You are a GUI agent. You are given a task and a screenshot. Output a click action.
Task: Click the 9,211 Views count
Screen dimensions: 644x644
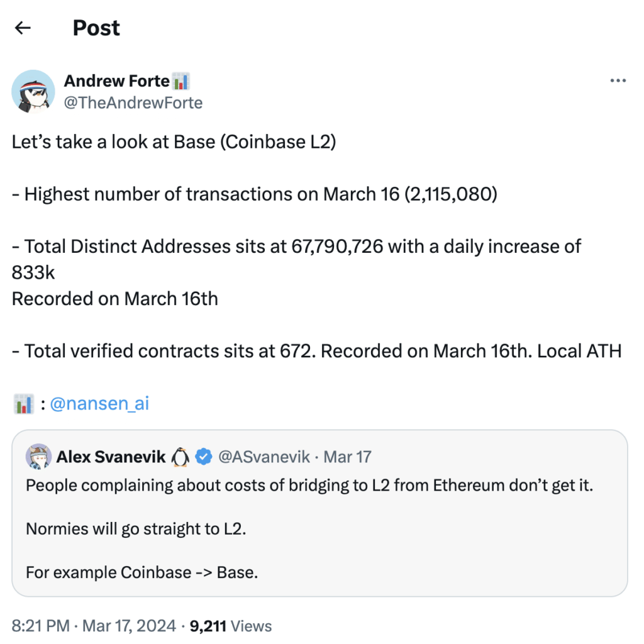[x=231, y=626]
